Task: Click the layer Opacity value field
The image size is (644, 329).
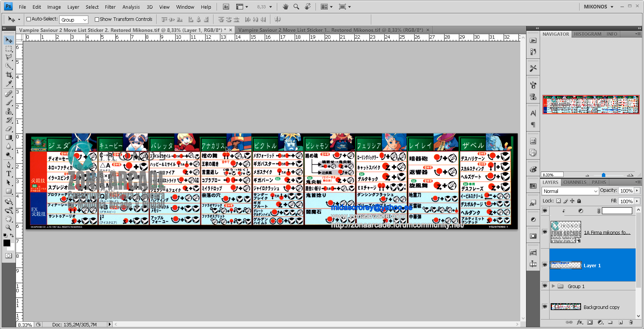Action: pos(626,191)
